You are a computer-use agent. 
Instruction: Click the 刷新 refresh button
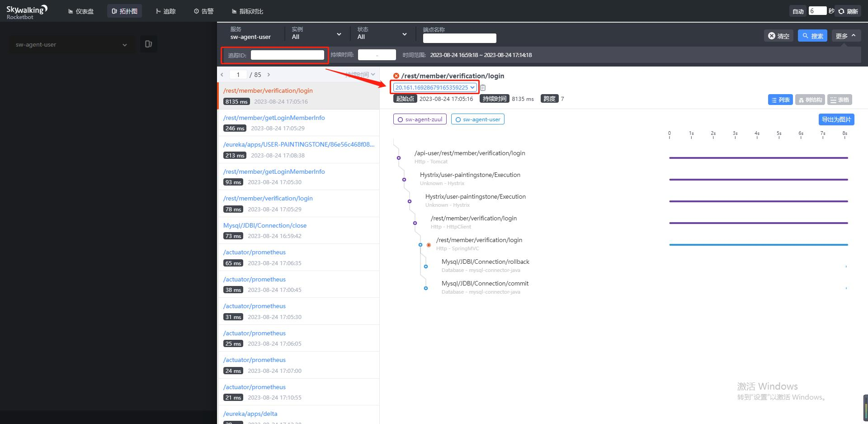[x=848, y=11]
